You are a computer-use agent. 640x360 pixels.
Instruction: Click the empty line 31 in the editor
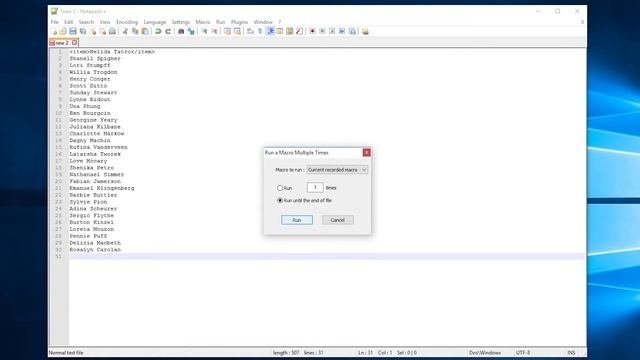(327, 256)
